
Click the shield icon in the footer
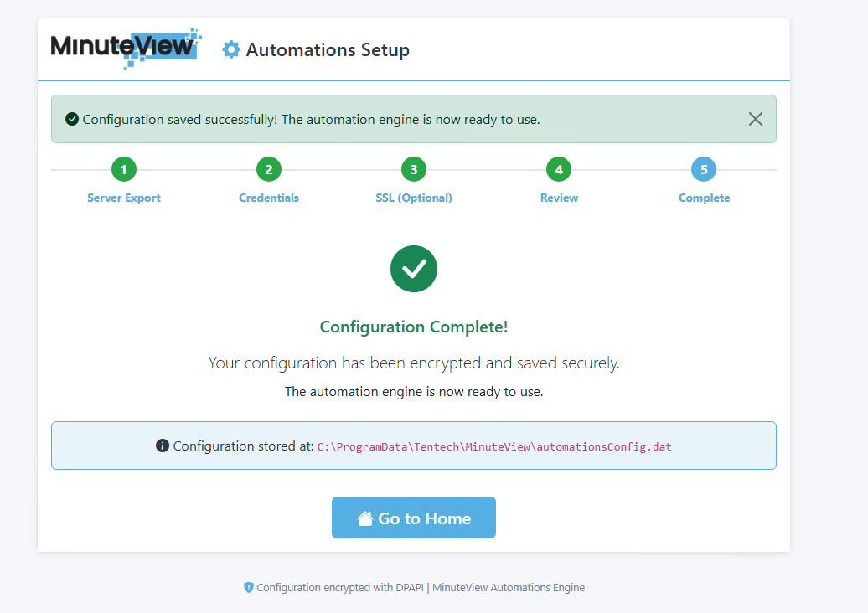coord(248,588)
